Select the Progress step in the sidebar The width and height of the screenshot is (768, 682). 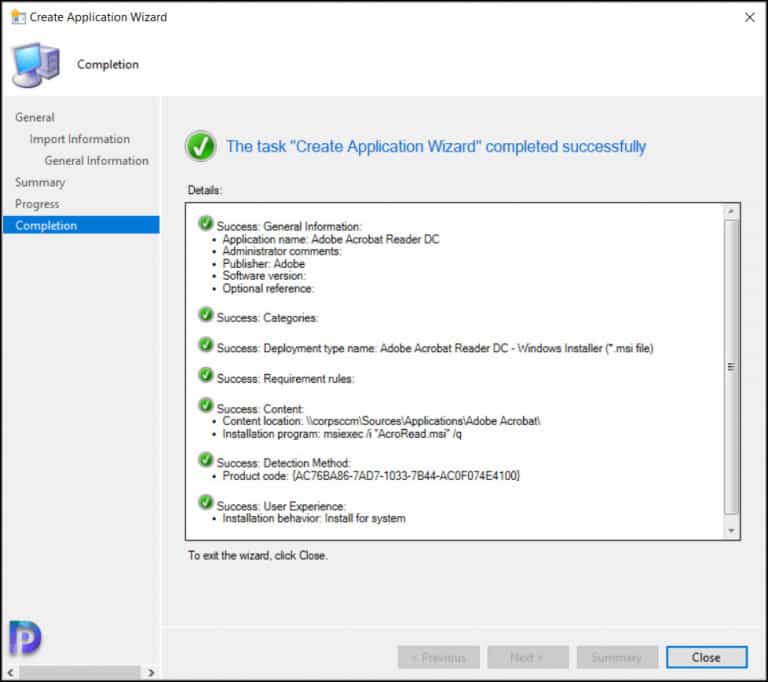tap(37, 204)
